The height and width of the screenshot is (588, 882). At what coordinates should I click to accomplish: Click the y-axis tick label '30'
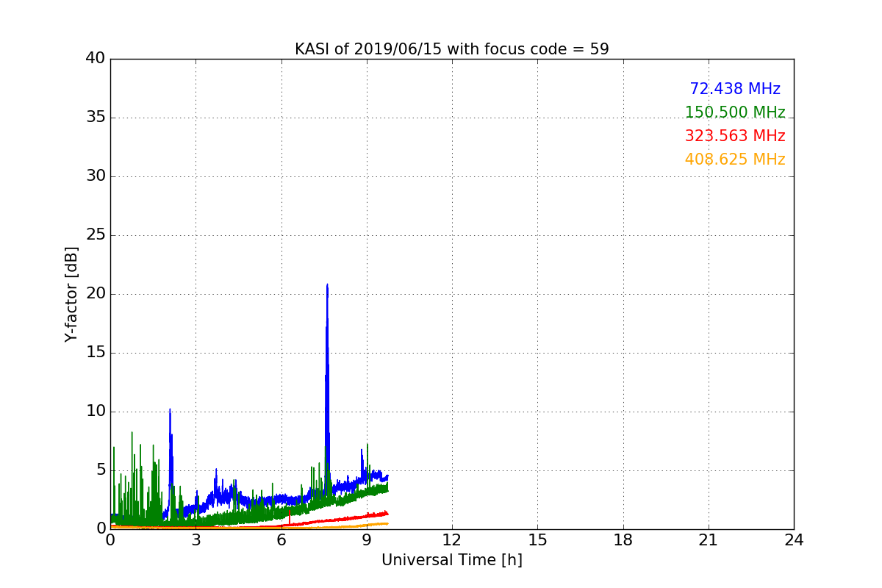[x=96, y=176]
